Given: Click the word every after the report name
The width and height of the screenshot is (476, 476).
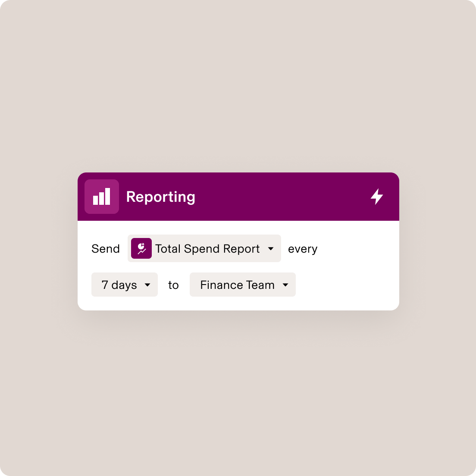Looking at the screenshot, I should pyautogui.click(x=303, y=248).
